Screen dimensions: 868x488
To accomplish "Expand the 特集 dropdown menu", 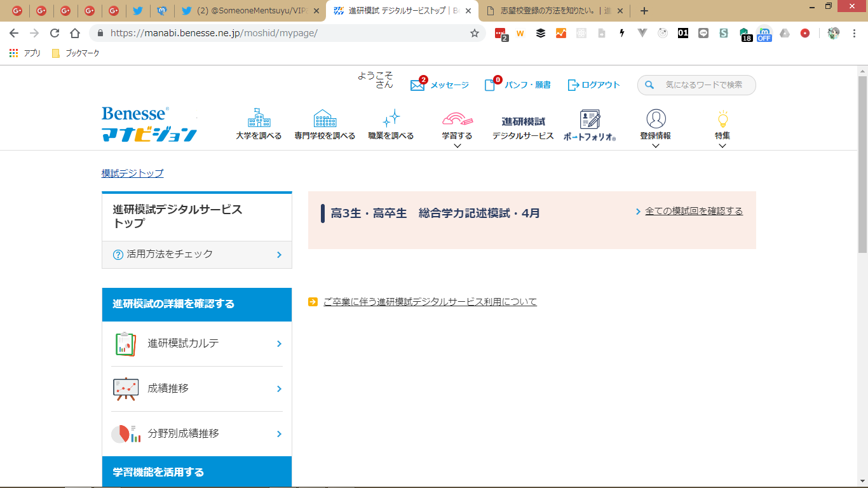I will click(722, 146).
